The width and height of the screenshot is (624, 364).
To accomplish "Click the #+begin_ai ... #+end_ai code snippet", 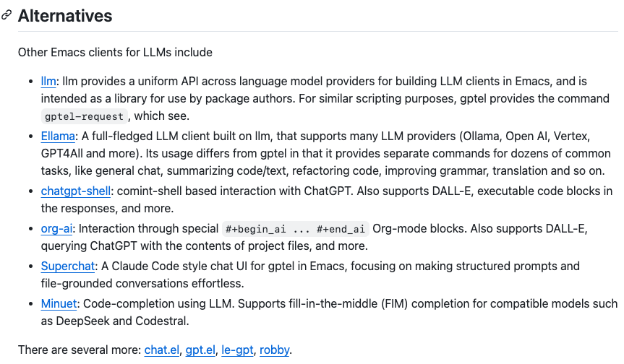I will (x=296, y=229).
